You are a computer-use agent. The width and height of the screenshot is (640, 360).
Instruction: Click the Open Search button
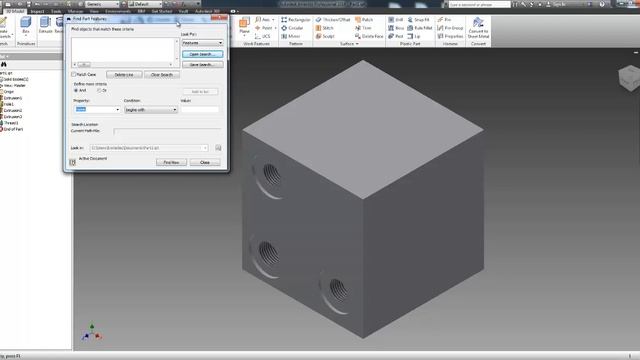[x=202, y=54]
